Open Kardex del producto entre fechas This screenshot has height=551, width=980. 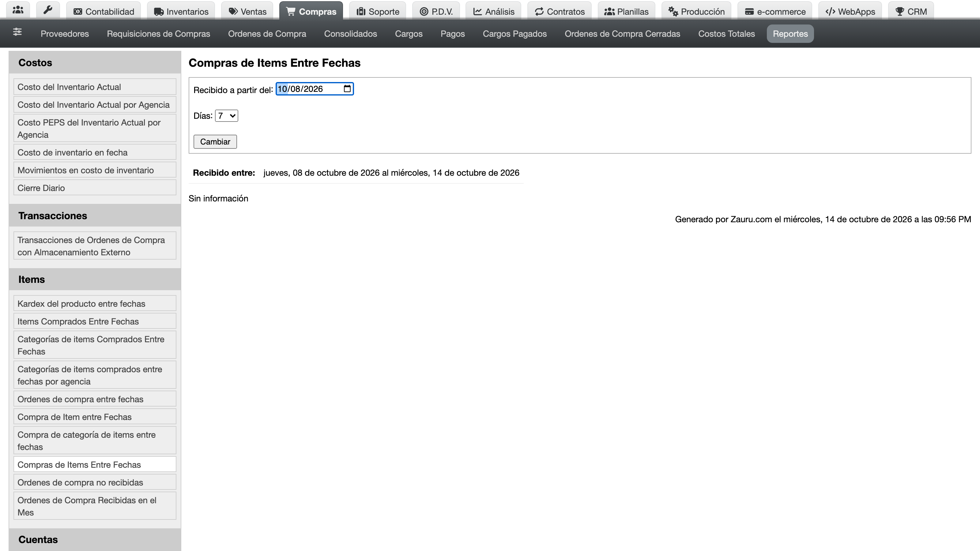(x=95, y=303)
